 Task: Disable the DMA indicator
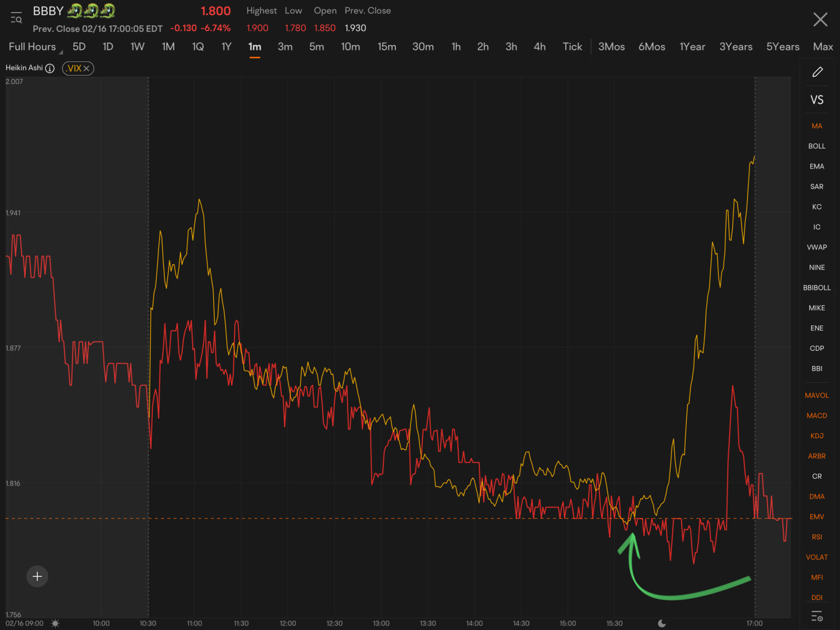[817, 496]
